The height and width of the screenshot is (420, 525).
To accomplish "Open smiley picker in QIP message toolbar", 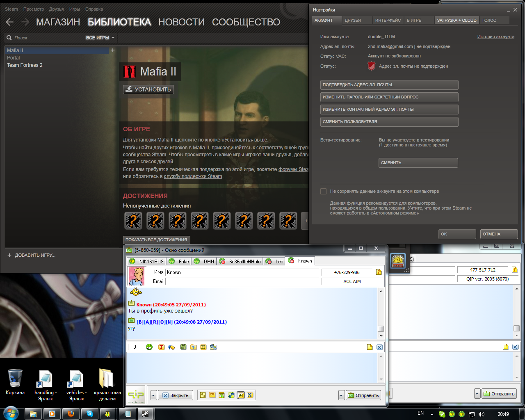I will click(149, 347).
